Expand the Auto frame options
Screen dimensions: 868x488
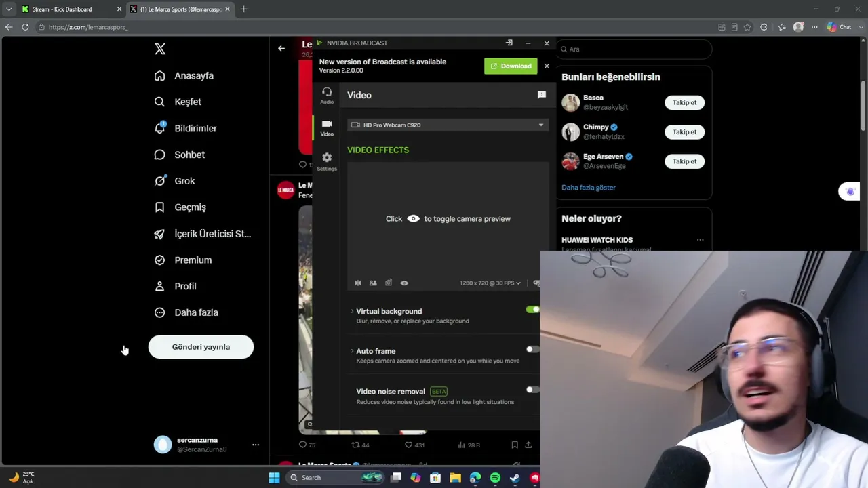352,351
